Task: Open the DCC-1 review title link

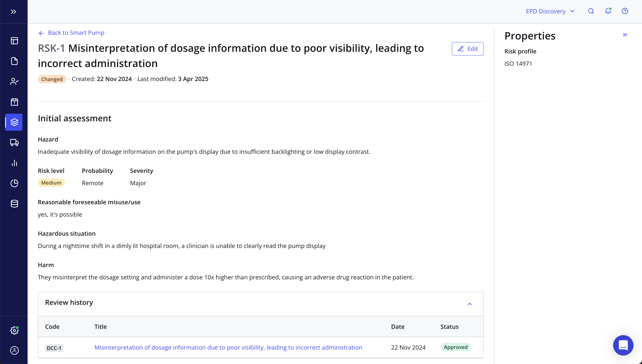Action: [x=228, y=347]
